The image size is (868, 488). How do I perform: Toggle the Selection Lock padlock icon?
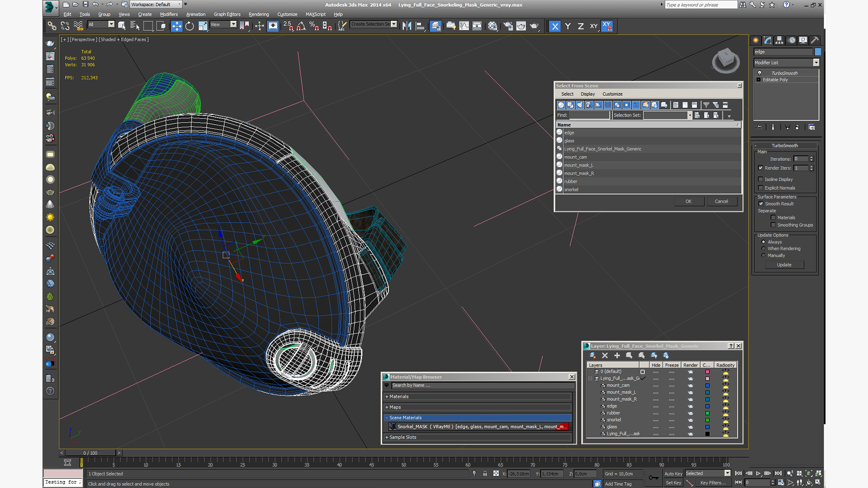[x=485, y=474]
